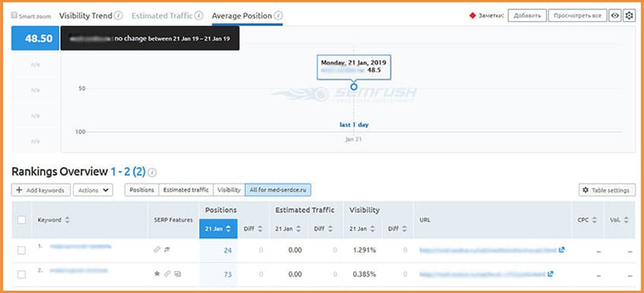Open Average Position info icon
The width and height of the screenshot is (644, 293).
coord(278,16)
